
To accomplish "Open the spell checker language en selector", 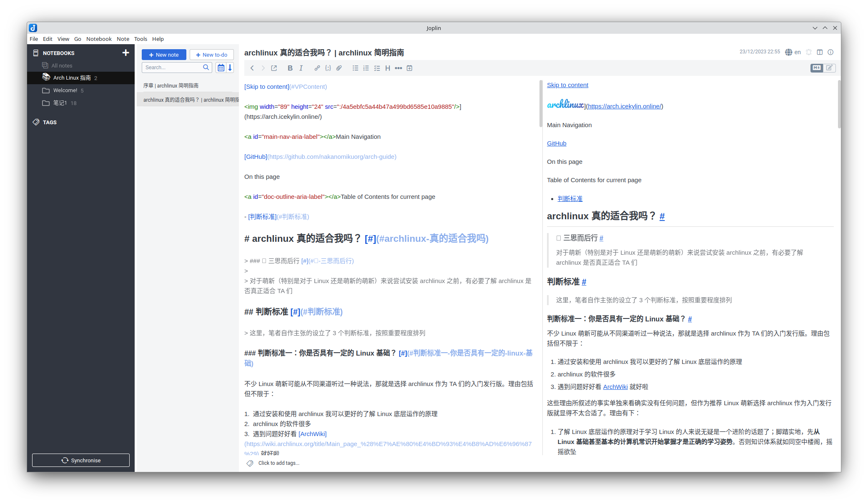I will [x=793, y=52].
